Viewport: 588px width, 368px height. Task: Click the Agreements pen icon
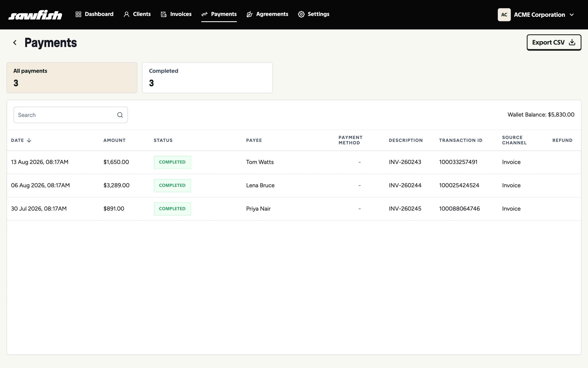pyautogui.click(x=249, y=14)
